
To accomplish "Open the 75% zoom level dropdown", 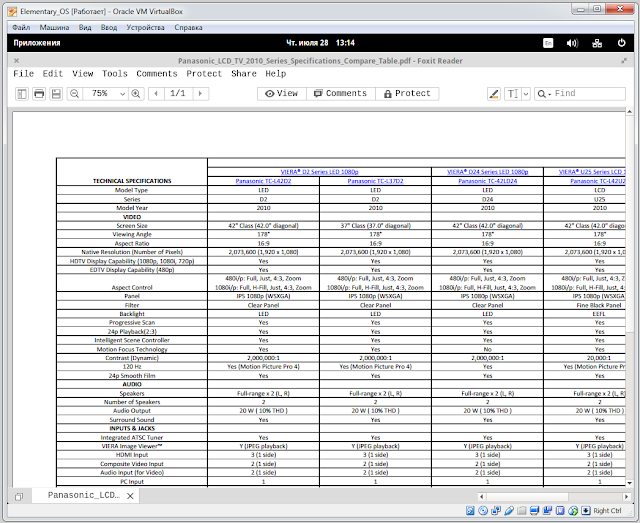I will click(x=122, y=94).
